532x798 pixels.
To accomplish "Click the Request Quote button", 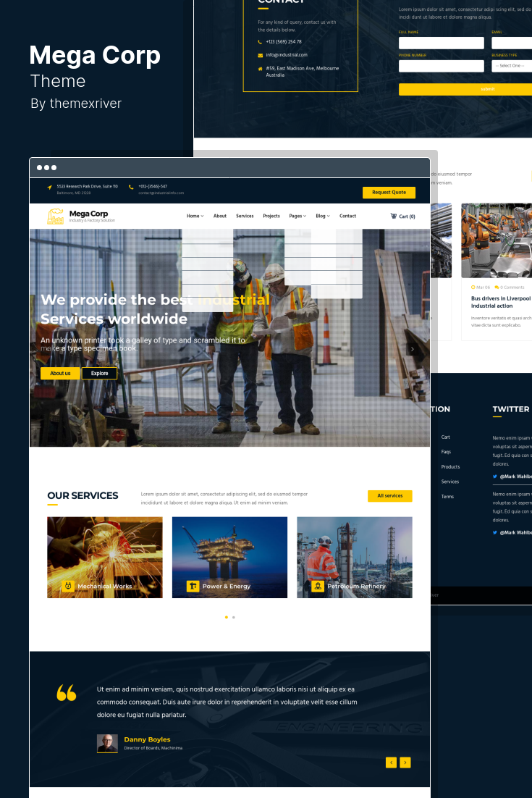I will point(389,193).
